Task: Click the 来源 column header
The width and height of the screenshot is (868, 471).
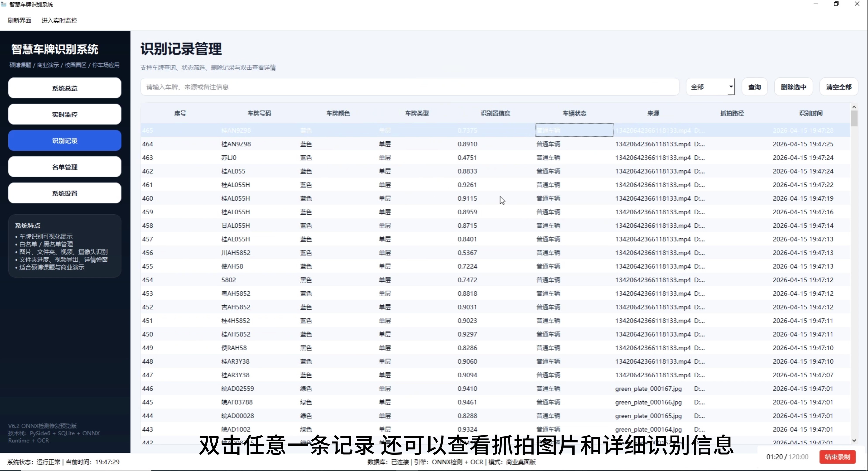Action: (653, 113)
